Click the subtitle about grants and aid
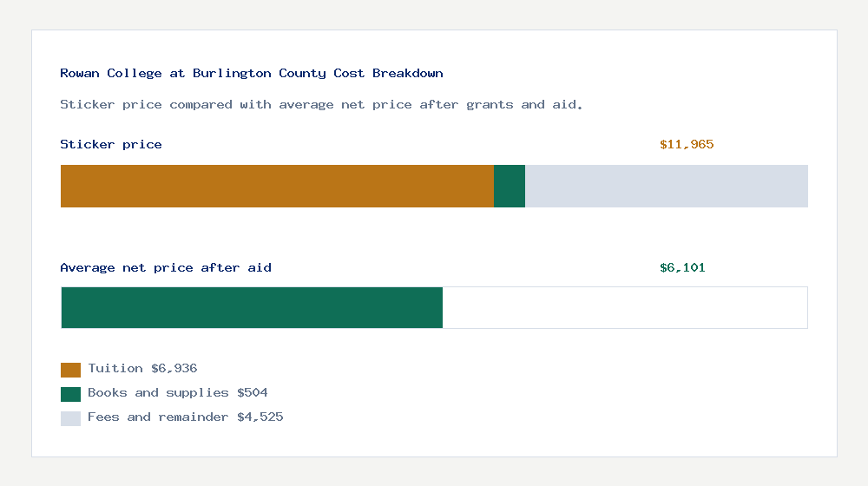The height and width of the screenshot is (486, 868). 321,105
